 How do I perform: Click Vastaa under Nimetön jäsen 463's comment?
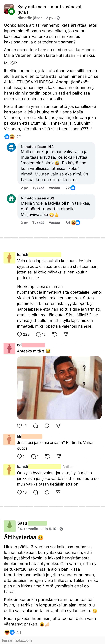click(x=54, y=223)
